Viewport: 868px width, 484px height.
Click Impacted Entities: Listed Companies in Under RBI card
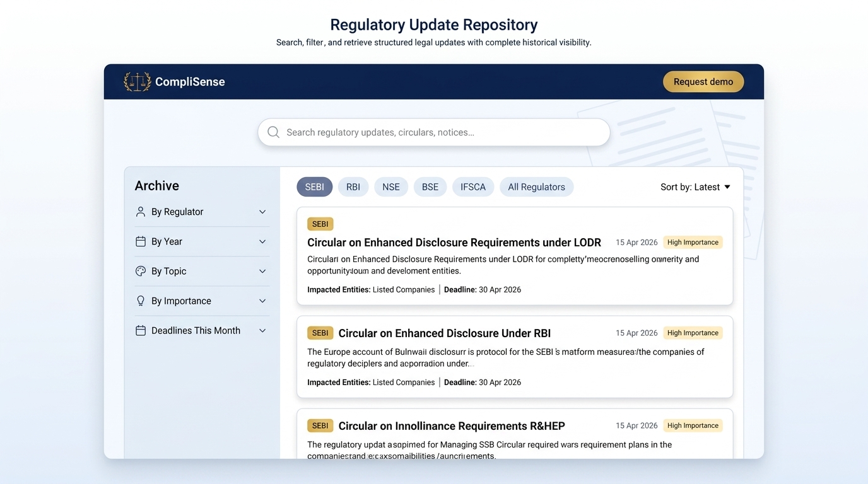[371, 383]
